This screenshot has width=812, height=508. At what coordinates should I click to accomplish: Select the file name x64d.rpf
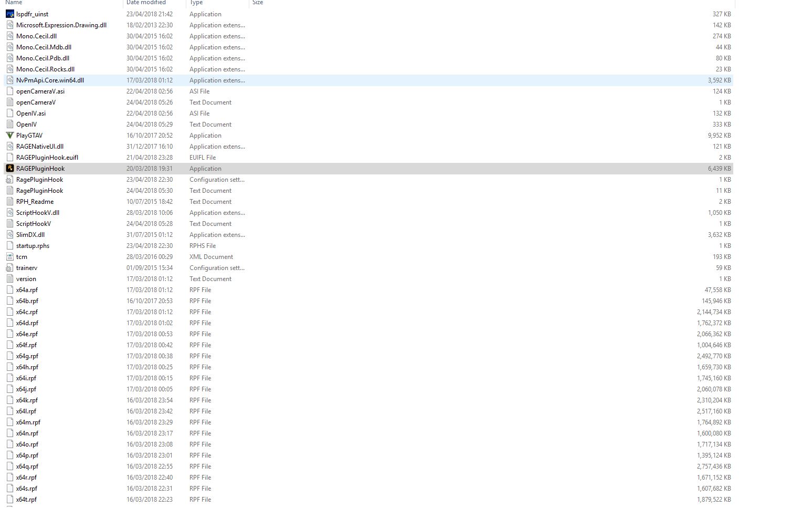27,323
